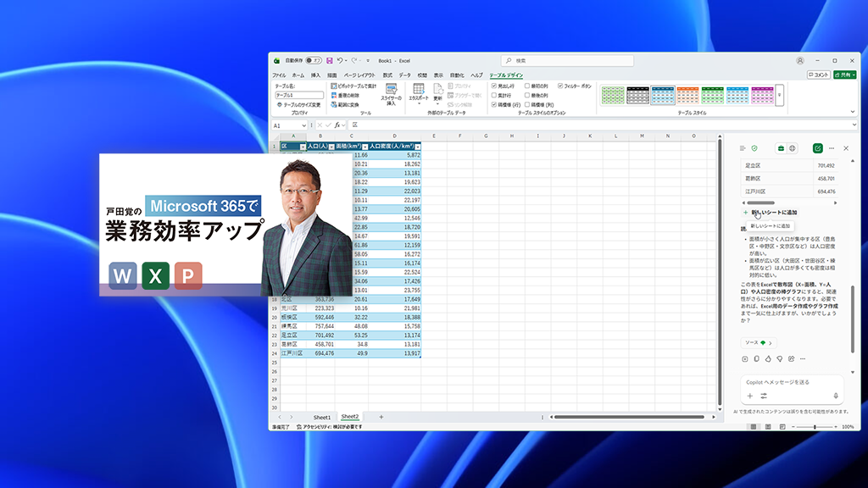The image size is (868, 488).
Task: Click the Copilot message input field
Action: 788,382
